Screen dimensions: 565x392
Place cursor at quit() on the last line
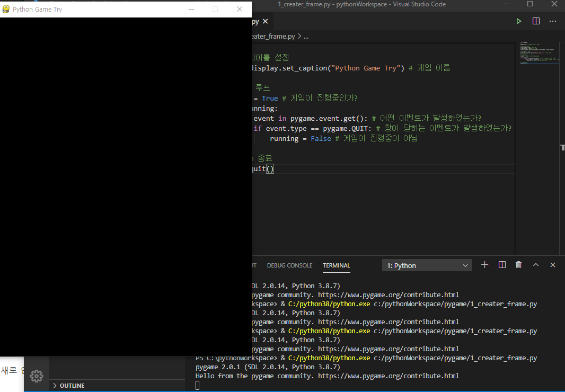coord(263,168)
